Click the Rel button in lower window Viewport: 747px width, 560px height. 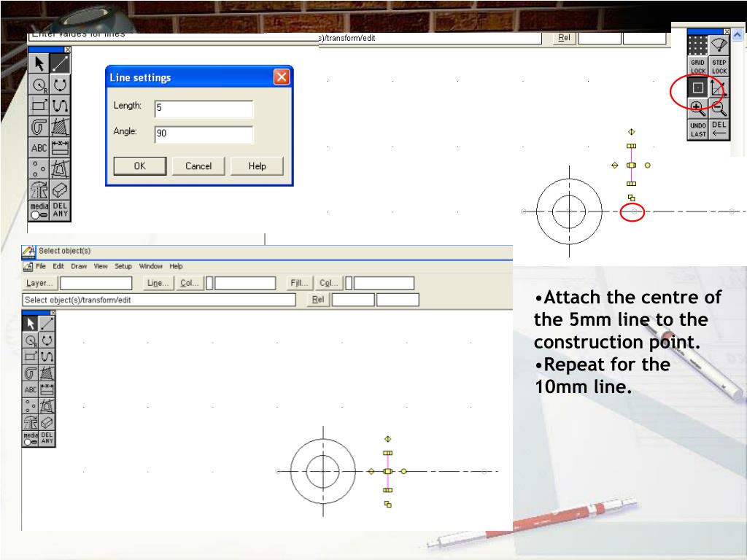pos(318,300)
